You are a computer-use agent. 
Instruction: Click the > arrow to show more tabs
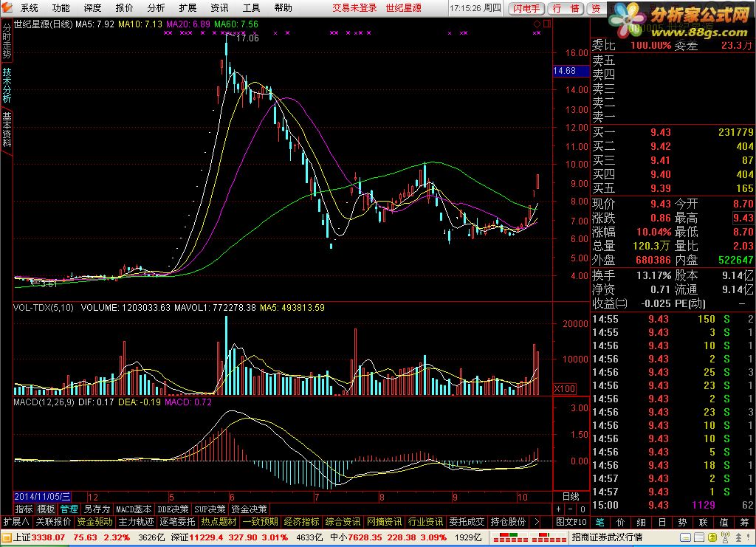coord(537,522)
